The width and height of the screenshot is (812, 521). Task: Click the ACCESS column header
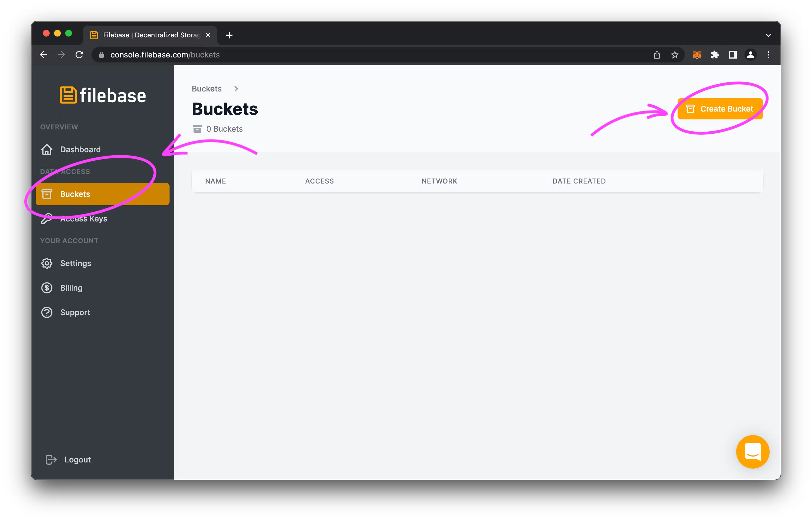pyautogui.click(x=319, y=180)
